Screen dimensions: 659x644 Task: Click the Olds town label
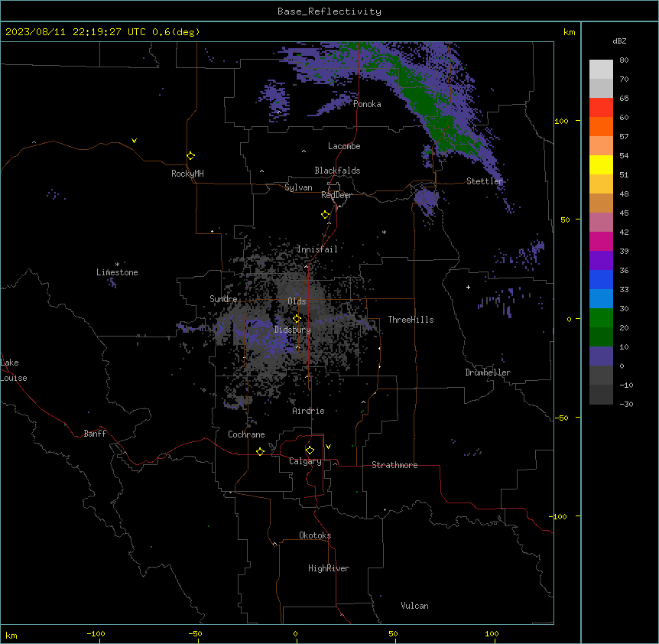(297, 301)
